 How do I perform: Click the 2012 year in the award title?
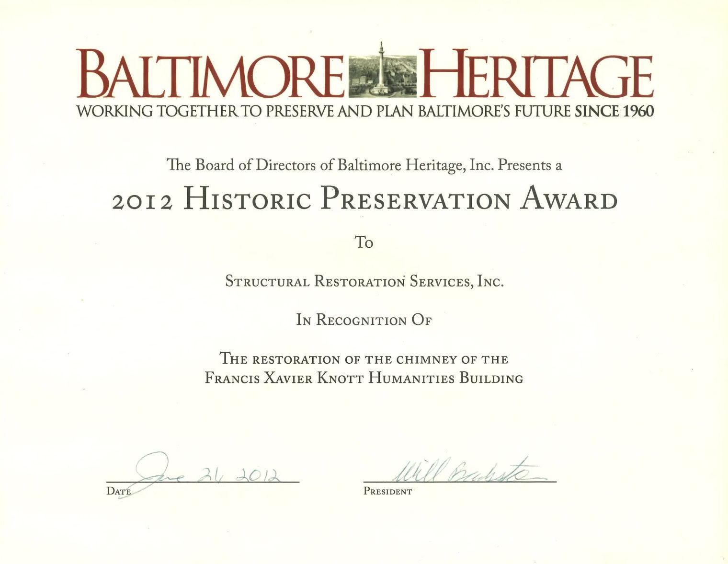coord(141,202)
